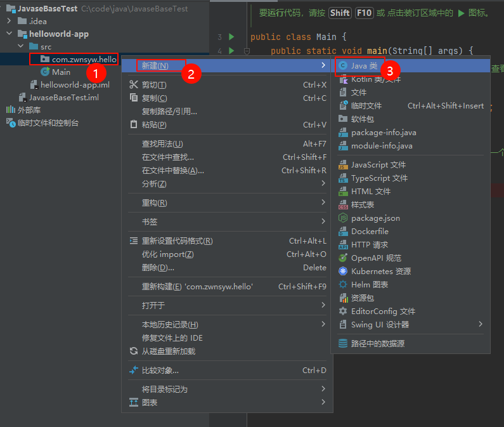Image resolution: width=504 pixels, height=427 pixels.
Task: Click the HTML file icon
Action: click(343, 192)
